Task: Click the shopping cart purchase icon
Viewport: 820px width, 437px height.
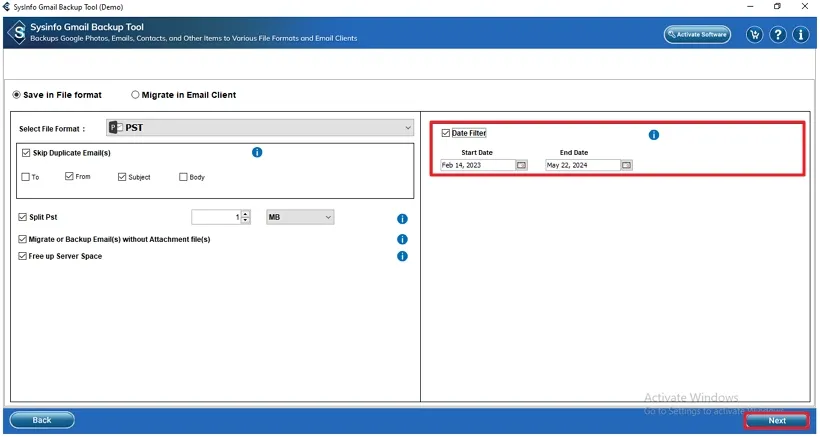Action: point(754,35)
